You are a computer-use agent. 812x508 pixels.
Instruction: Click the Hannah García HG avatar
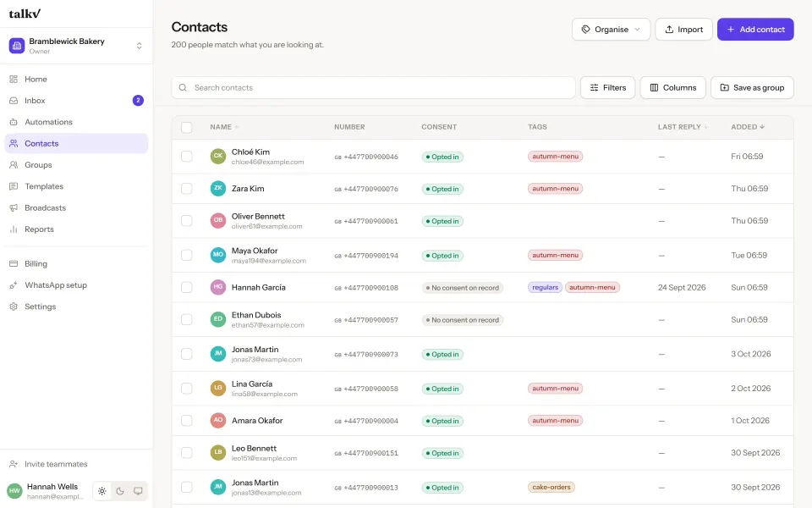pos(218,287)
